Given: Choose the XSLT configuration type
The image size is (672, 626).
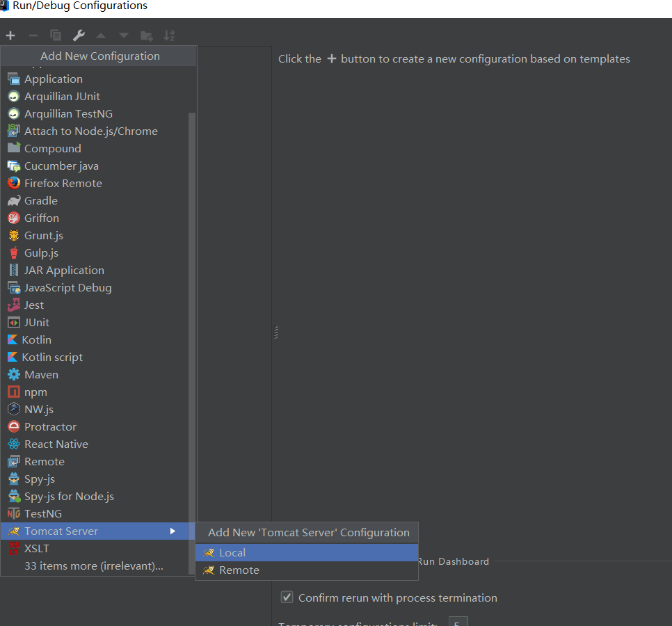Looking at the screenshot, I should click(95, 549).
